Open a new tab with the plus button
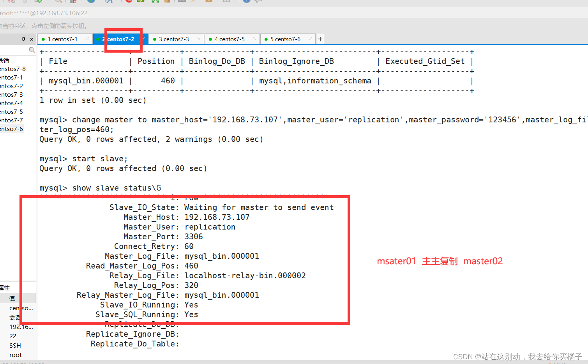Viewport: 588px width, 364px height. click(320, 39)
